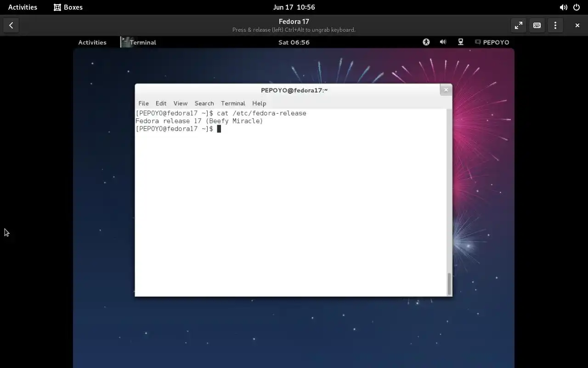
Task: Click the host volume speaker icon
Action: click(563, 7)
